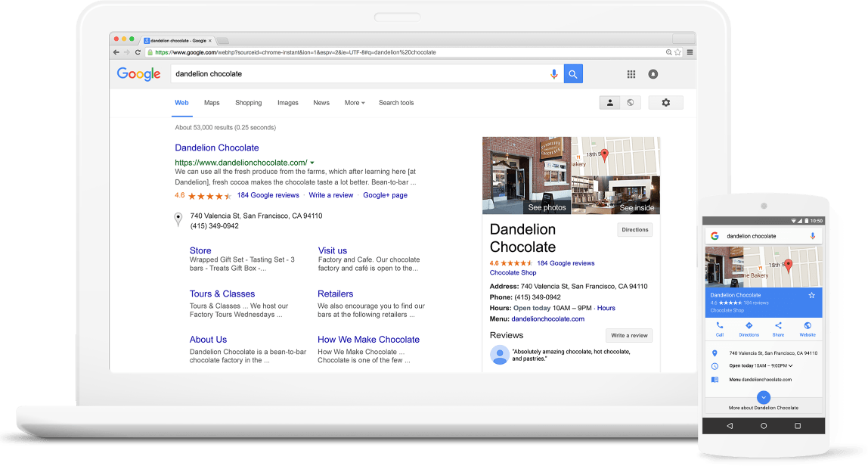
Task: Tap the Call icon on phone
Action: 719,328
